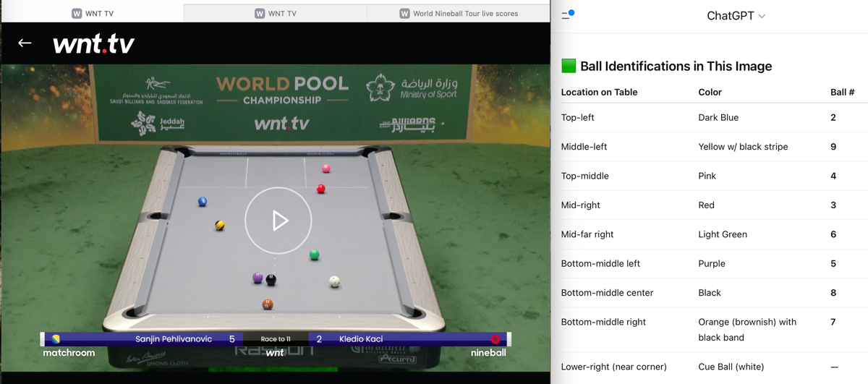Click the 'Ball #' column header

point(842,92)
